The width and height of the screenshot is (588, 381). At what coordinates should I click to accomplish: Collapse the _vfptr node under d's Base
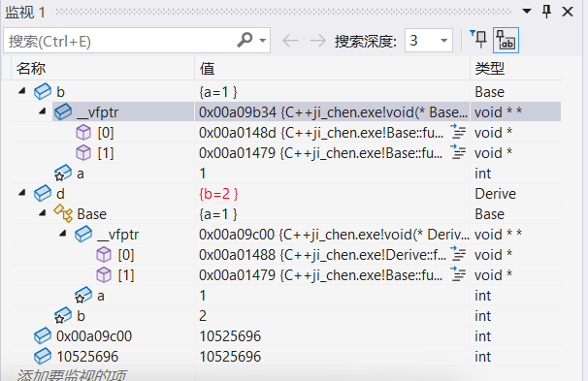pos(63,234)
